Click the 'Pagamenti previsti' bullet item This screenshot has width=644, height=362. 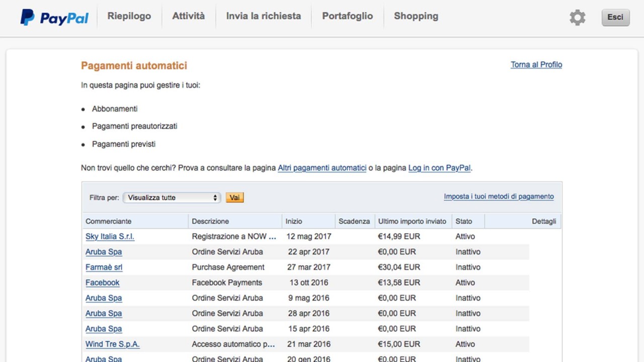[124, 144]
